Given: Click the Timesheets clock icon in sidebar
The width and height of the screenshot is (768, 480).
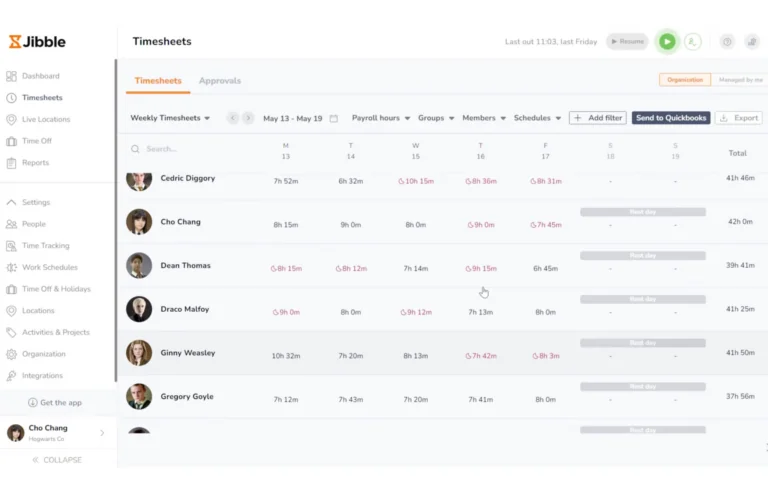Looking at the screenshot, I should click(x=11, y=98).
